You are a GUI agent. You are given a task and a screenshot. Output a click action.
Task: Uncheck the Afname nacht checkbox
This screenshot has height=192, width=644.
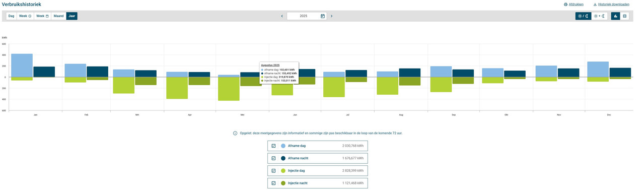point(273,158)
